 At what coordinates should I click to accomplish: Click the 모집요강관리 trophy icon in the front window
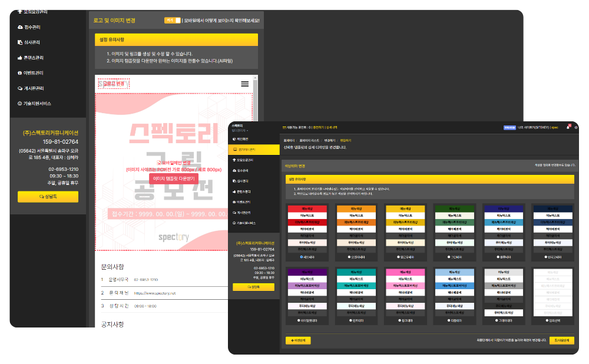[234, 160]
